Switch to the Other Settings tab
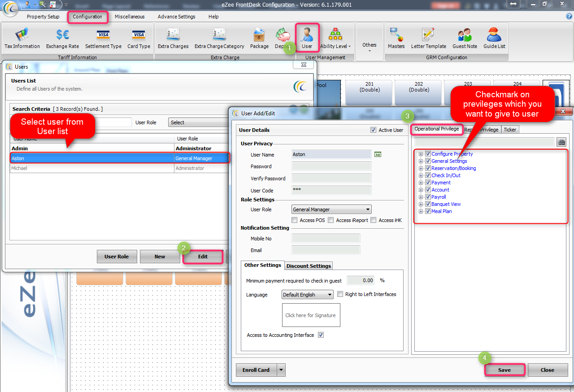 pos(263,265)
